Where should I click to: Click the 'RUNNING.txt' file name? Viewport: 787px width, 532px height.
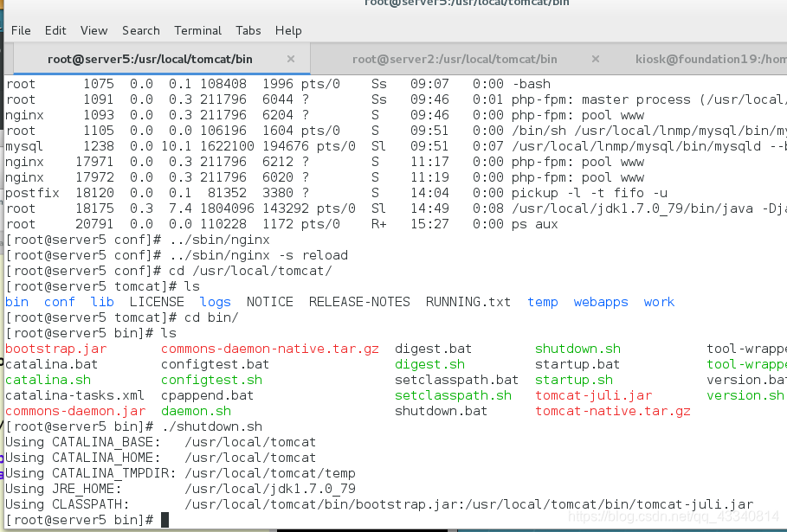[468, 302]
